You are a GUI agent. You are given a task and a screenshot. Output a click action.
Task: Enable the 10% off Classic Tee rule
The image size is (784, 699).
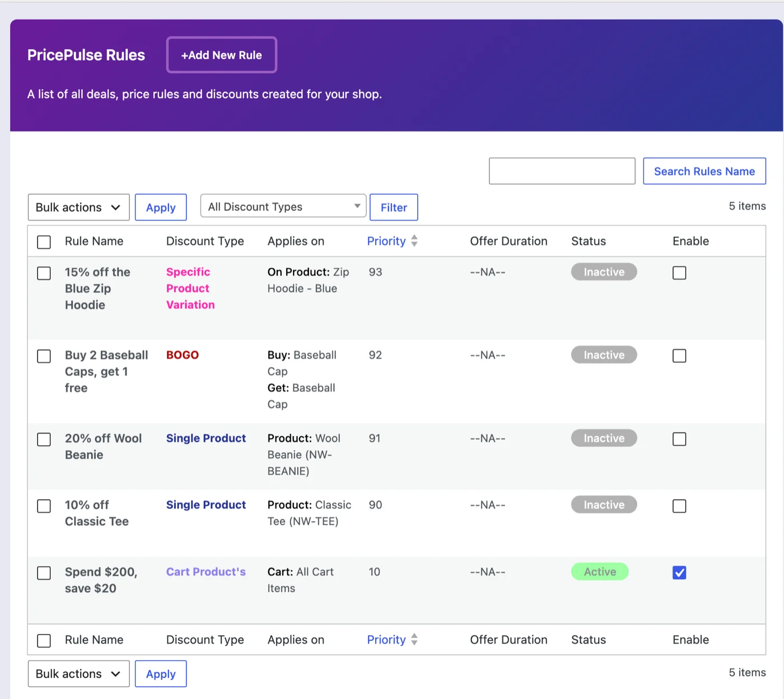click(679, 506)
